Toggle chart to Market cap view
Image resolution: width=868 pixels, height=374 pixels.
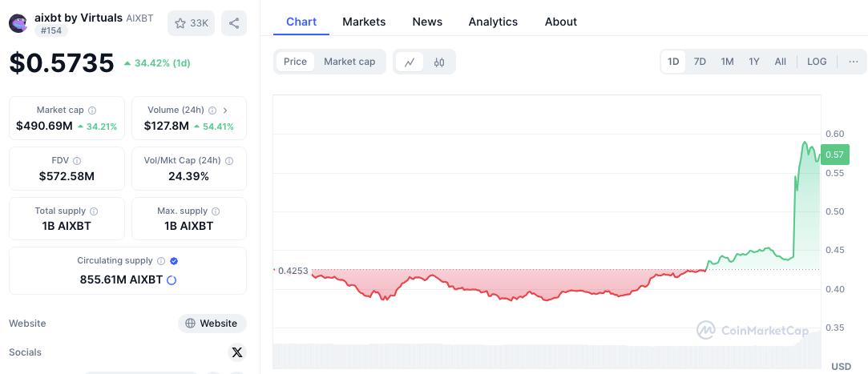[349, 62]
